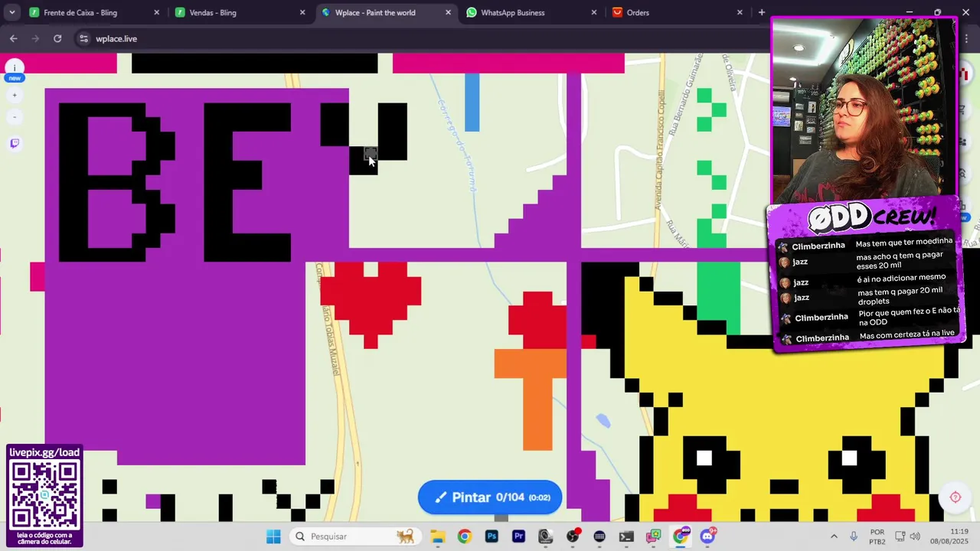Screen dimensions: 980x551
Task: Reload the wplace.live page
Action: [x=57, y=38]
